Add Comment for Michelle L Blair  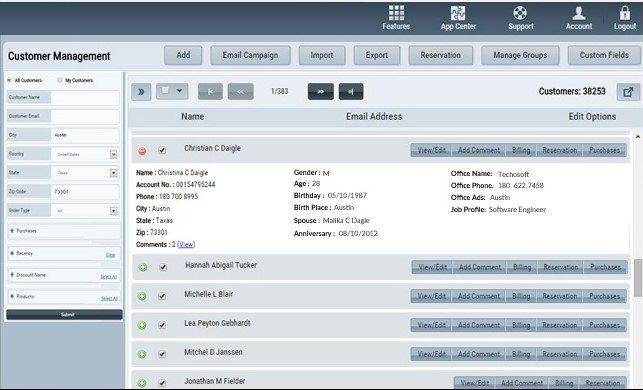pyautogui.click(x=479, y=296)
